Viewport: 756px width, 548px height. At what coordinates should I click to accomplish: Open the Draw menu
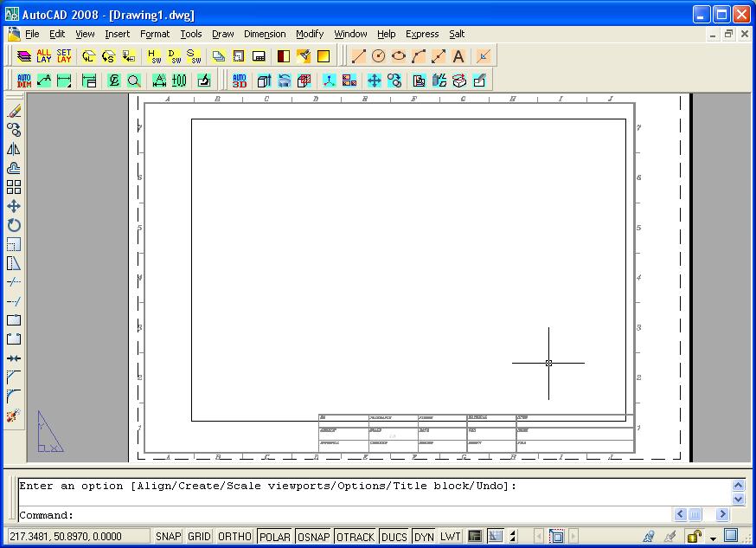point(222,34)
